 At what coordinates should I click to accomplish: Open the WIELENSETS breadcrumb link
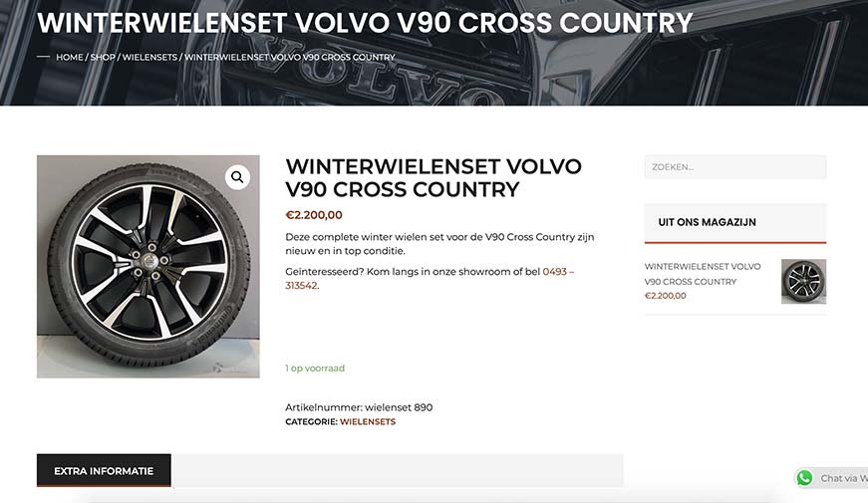click(x=149, y=57)
